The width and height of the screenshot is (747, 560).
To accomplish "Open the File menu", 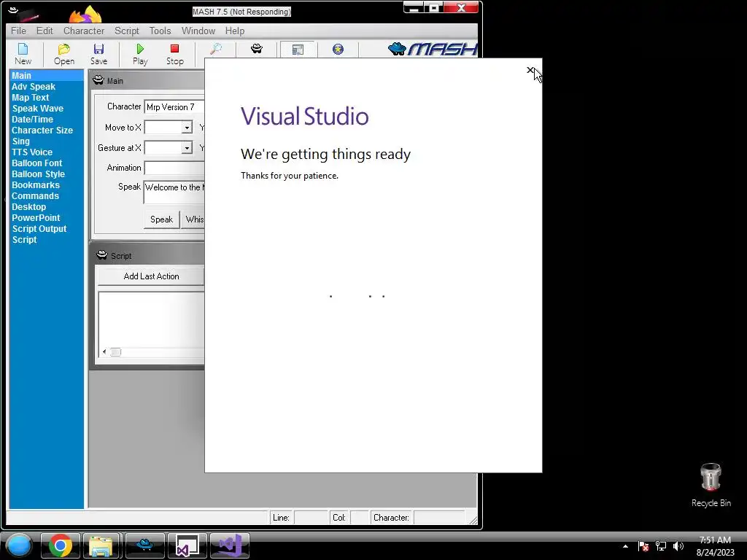I will pyautogui.click(x=18, y=31).
